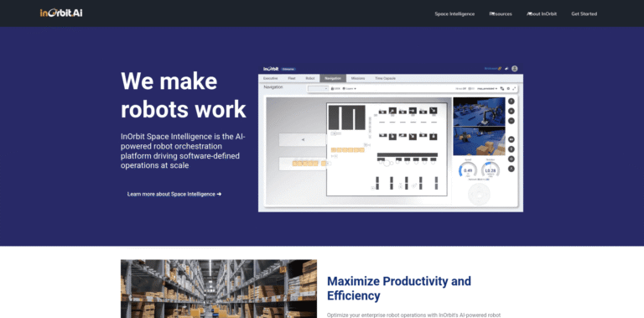
Task: Switch to the Executive tab in the dashboard
Action: point(270,78)
